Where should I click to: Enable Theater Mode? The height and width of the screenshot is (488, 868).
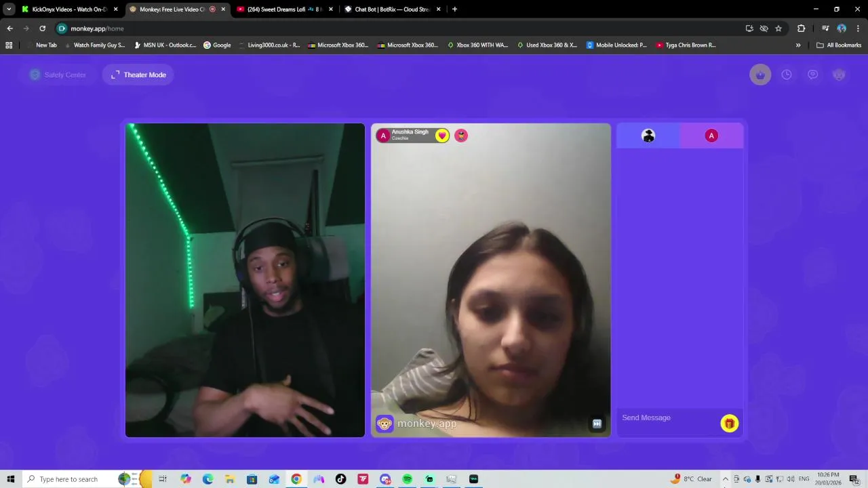click(138, 75)
